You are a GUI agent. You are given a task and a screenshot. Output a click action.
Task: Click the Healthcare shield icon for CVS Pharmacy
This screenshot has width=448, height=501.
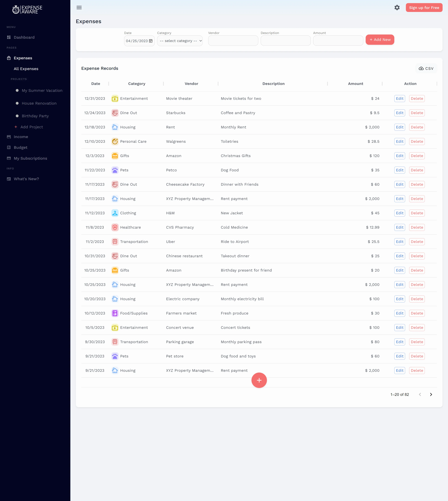(115, 227)
